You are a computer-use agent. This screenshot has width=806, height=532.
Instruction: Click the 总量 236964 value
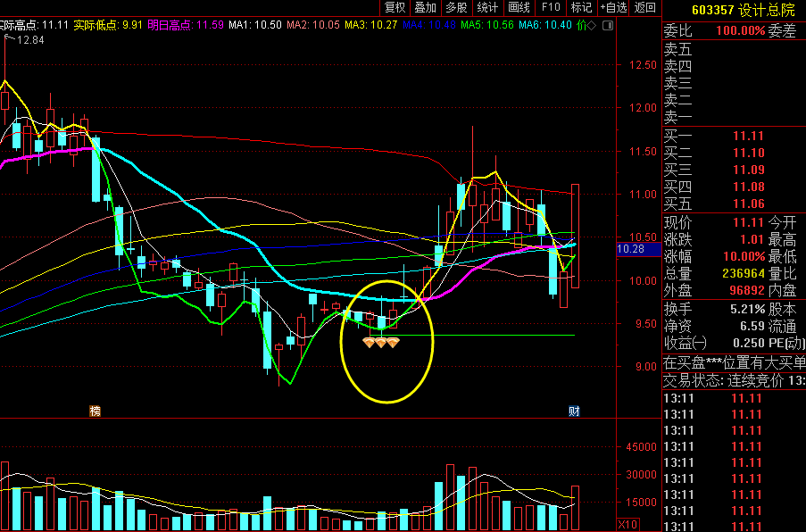[x=744, y=273]
